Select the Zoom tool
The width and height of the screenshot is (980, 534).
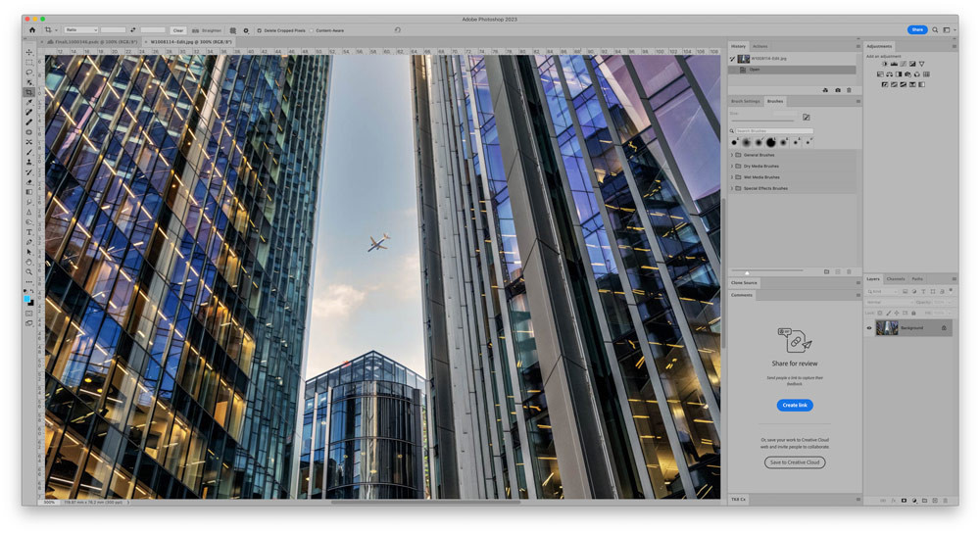29,272
